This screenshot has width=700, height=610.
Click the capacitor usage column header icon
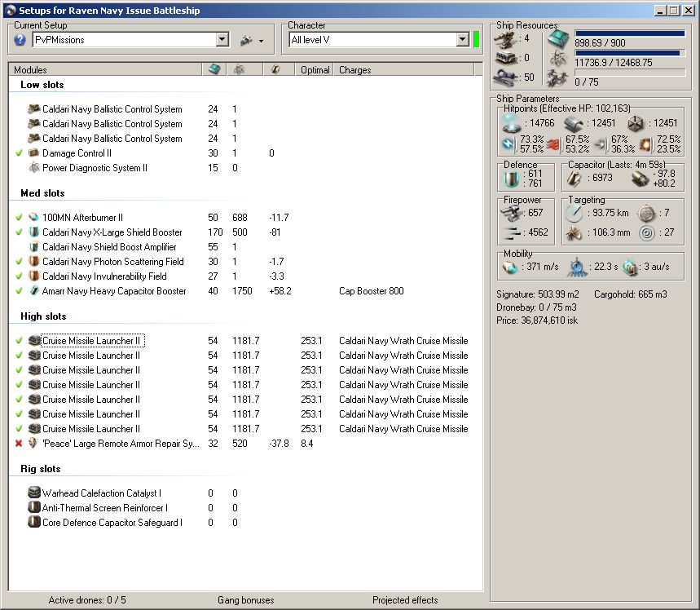[x=275, y=70]
